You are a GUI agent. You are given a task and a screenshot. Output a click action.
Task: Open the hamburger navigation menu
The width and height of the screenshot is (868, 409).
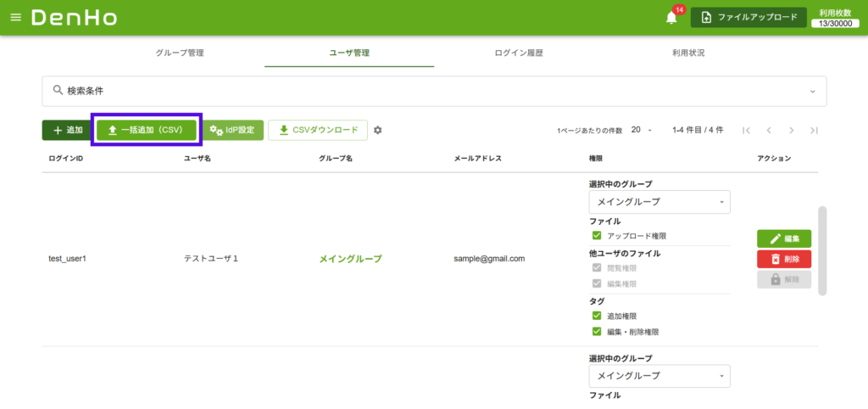pos(15,18)
